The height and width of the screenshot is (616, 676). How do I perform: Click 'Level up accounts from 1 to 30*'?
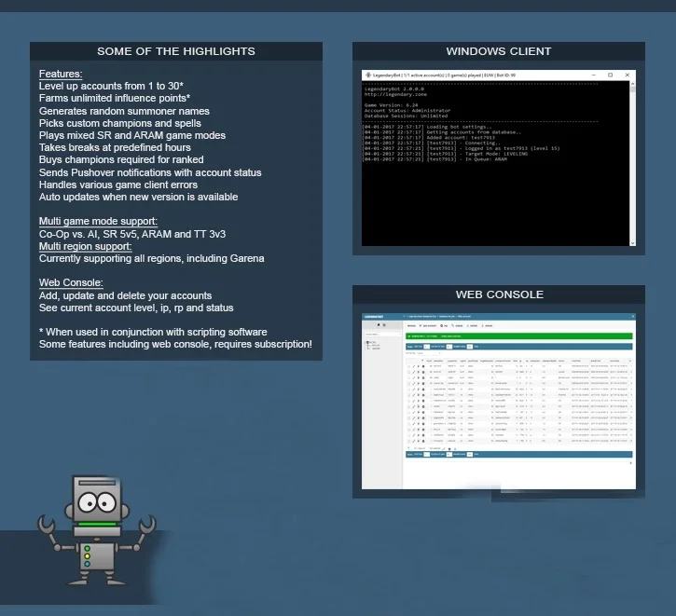(x=111, y=86)
